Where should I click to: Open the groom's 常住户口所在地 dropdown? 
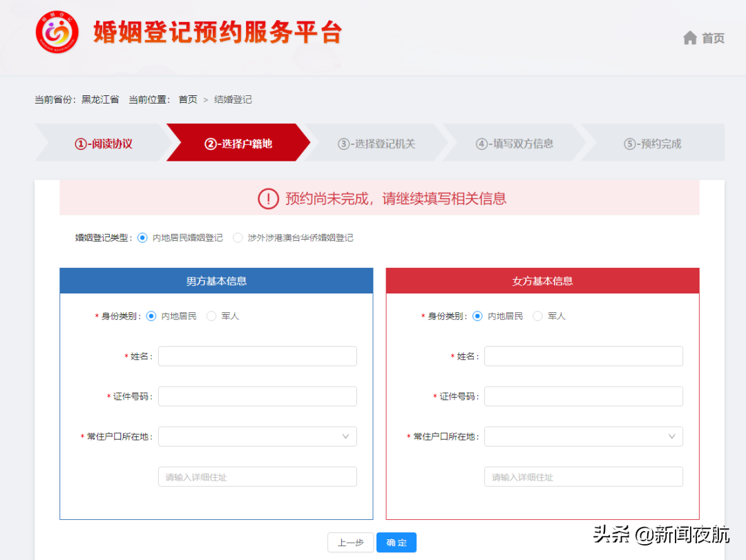[257, 436]
